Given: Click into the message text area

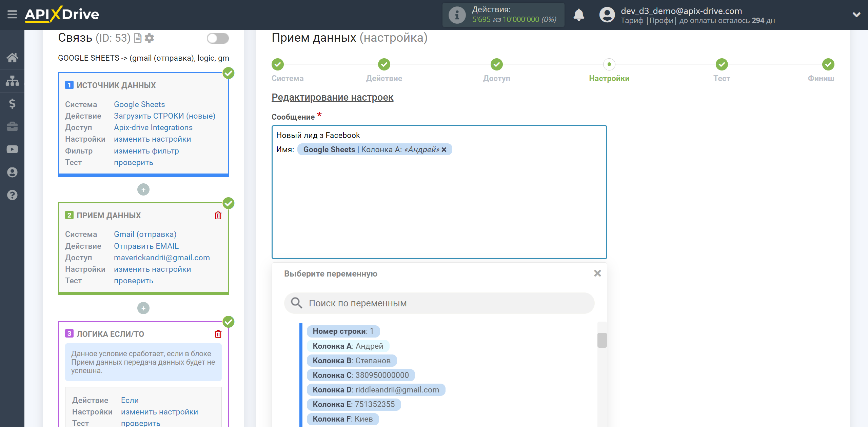Looking at the screenshot, I should pyautogui.click(x=439, y=192).
